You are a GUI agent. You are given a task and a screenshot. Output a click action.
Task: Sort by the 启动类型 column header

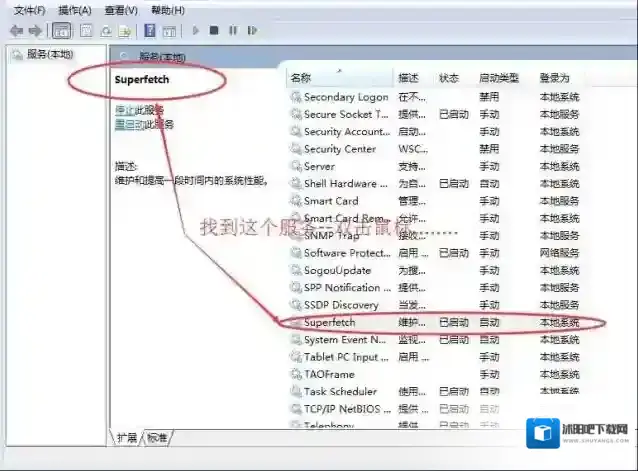coord(499,78)
